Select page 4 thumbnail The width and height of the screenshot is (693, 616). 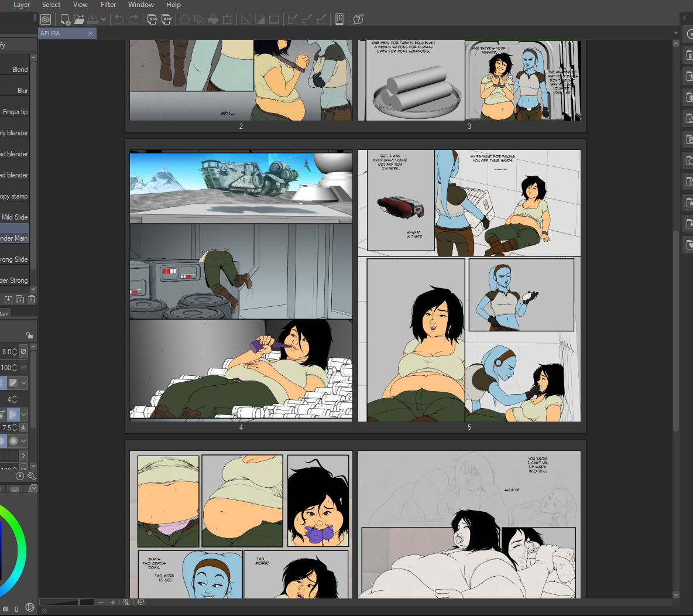click(241, 286)
